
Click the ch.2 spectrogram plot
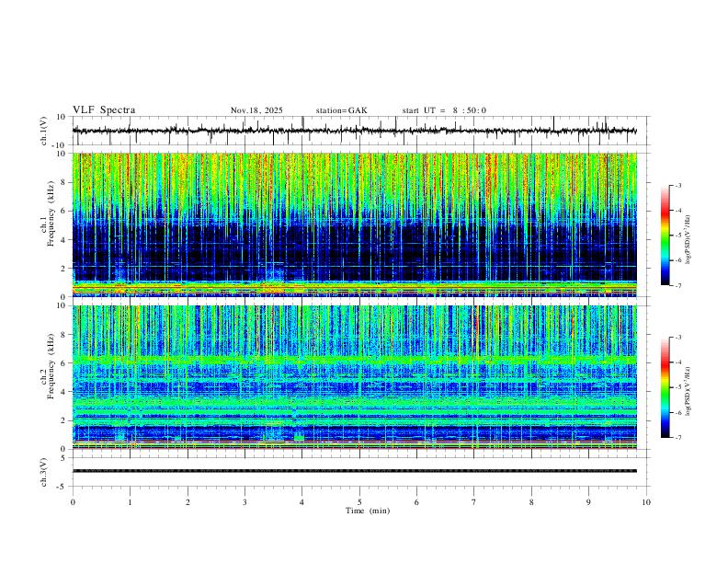point(355,377)
